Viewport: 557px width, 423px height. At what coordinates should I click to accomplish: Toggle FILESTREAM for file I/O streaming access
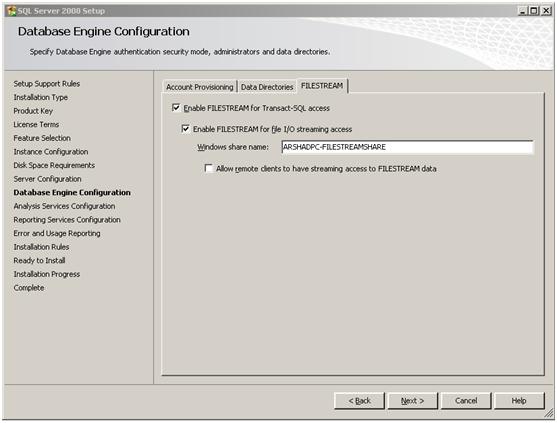(x=185, y=128)
